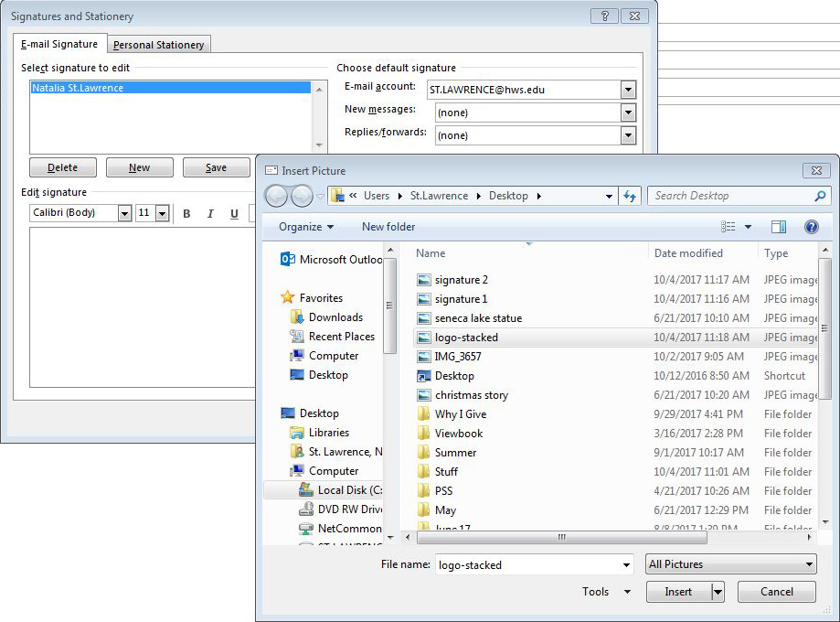Click the Users breadcrumb in address bar
Image resolution: width=840 pixels, height=622 pixels.
point(376,196)
